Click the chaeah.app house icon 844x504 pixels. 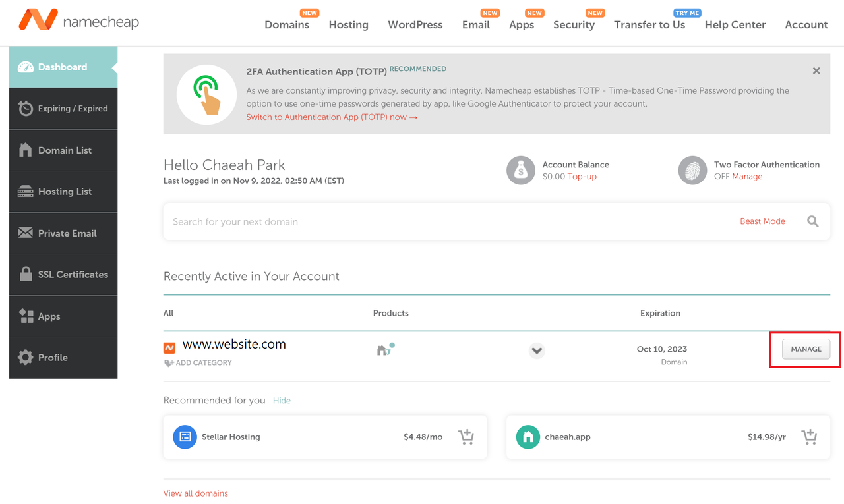point(527,437)
